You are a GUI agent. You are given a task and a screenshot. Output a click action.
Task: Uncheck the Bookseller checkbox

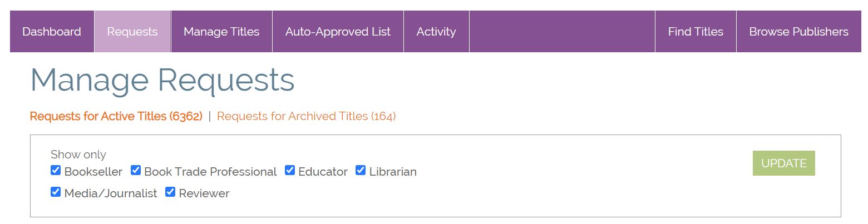[56, 170]
